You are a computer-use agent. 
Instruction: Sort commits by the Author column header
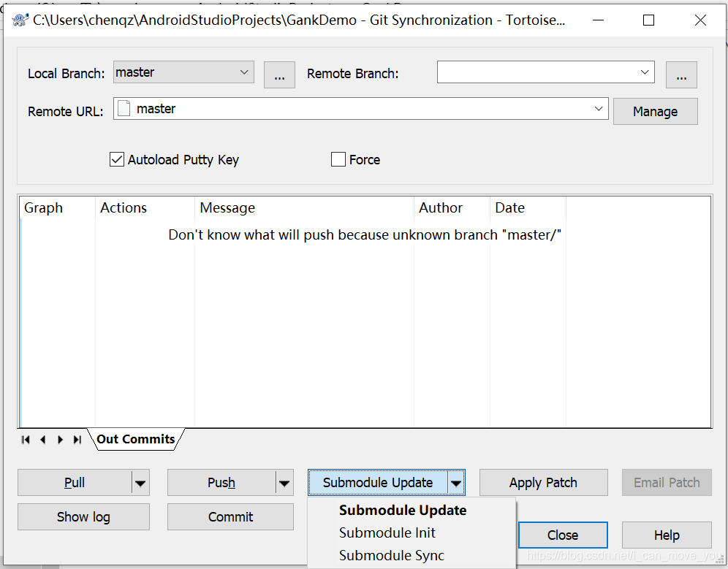point(441,207)
